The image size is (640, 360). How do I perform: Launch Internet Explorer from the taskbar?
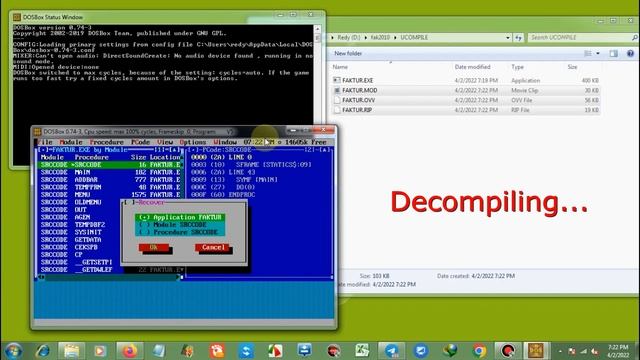42,351
